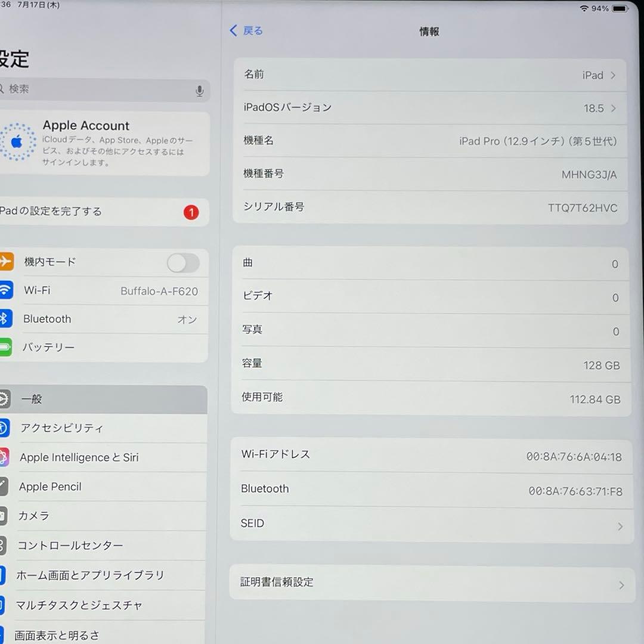Tap the 戻る back button

(245, 30)
